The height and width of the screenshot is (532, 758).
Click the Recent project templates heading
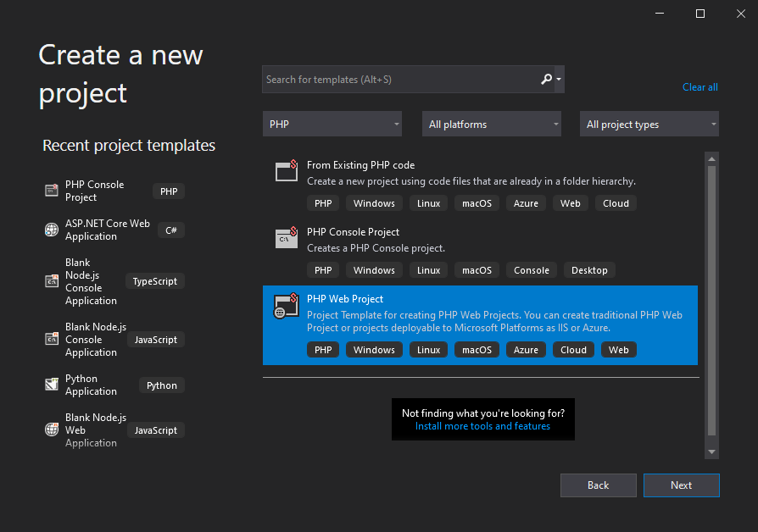[x=129, y=146]
